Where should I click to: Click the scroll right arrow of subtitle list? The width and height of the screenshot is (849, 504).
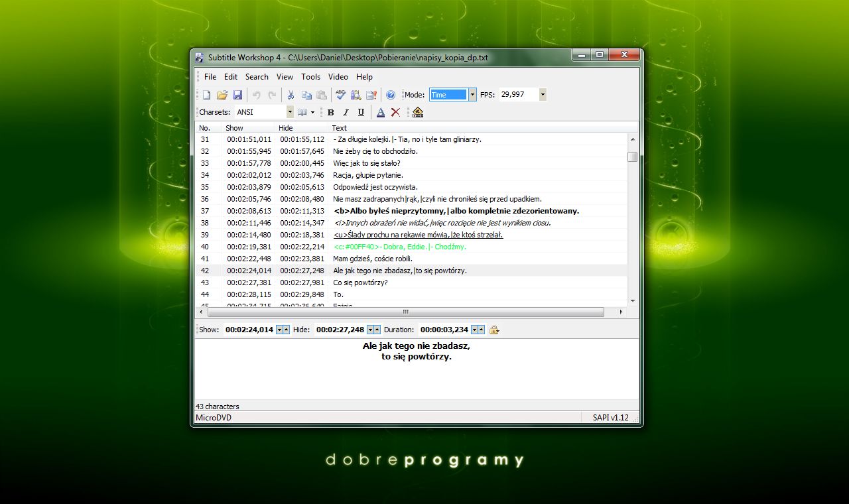click(x=621, y=312)
